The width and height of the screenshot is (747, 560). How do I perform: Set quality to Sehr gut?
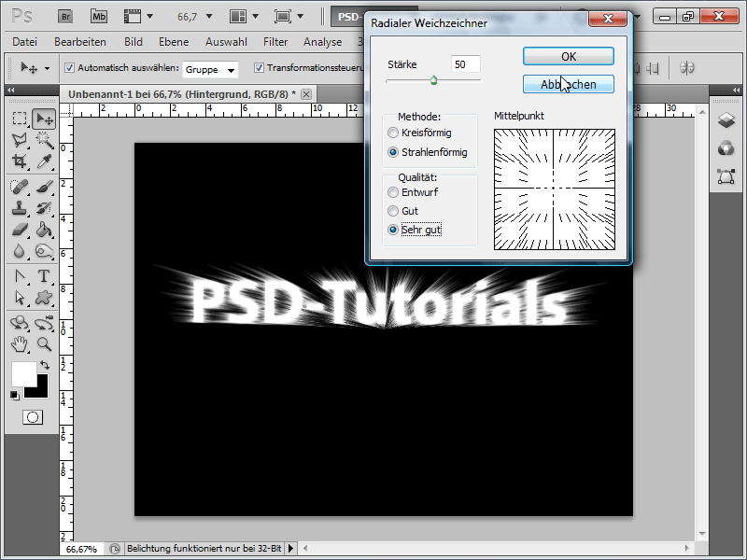coord(392,230)
